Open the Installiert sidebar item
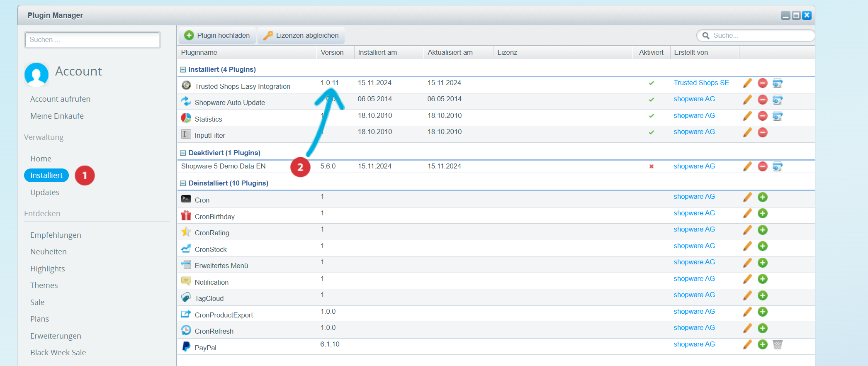Image resolution: width=868 pixels, height=366 pixels. [x=46, y=176]
